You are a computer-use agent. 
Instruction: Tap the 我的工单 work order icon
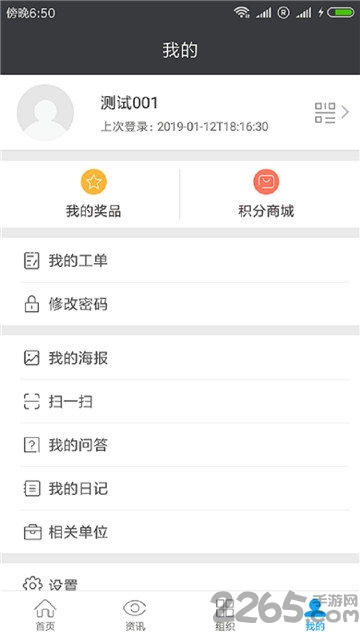(x=31, y=260)
